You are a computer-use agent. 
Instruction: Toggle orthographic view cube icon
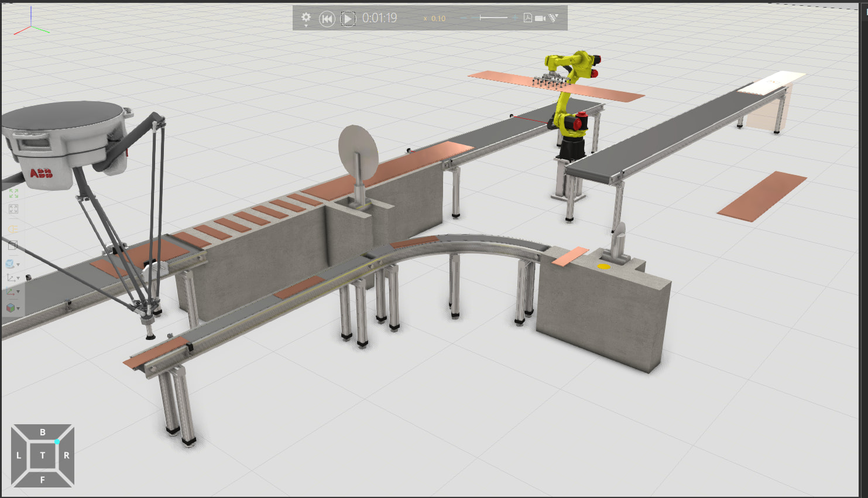[13, 246]
